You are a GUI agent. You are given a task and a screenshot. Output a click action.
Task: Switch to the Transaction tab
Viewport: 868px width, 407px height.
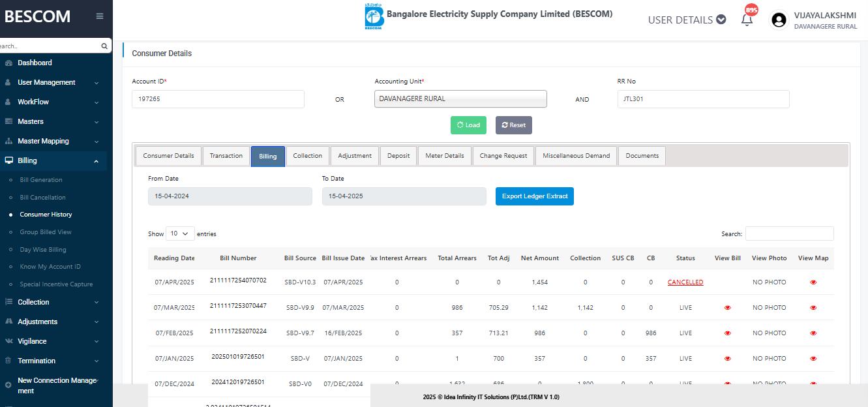point(226,156)
